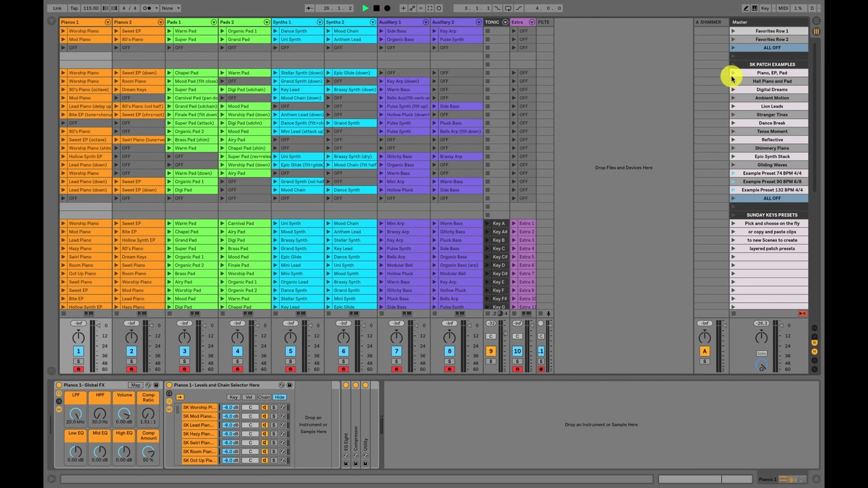Show Vel zone editor
Image resolution: width=868 pixels, height=488 pixels.
click(x=248, y=397)
